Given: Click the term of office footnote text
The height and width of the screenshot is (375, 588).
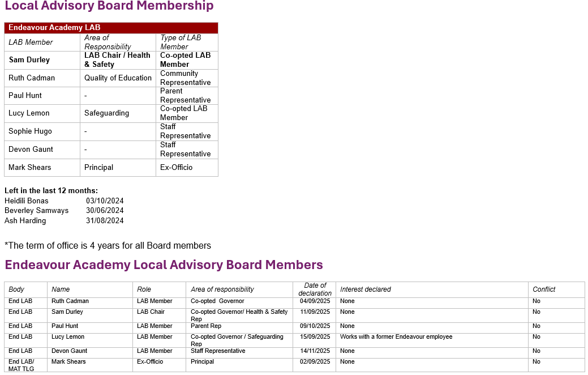Looking at the screenshot, I should point(108,246).
